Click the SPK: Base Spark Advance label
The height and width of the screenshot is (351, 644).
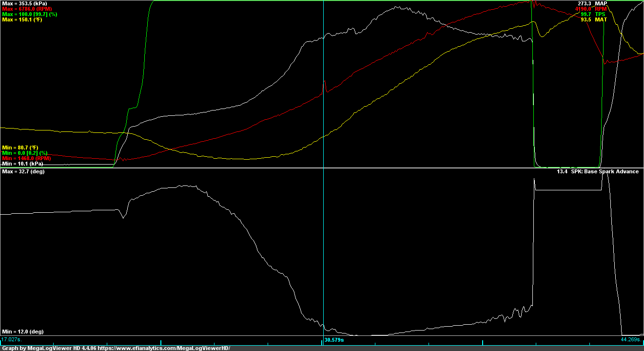point(605,172)
